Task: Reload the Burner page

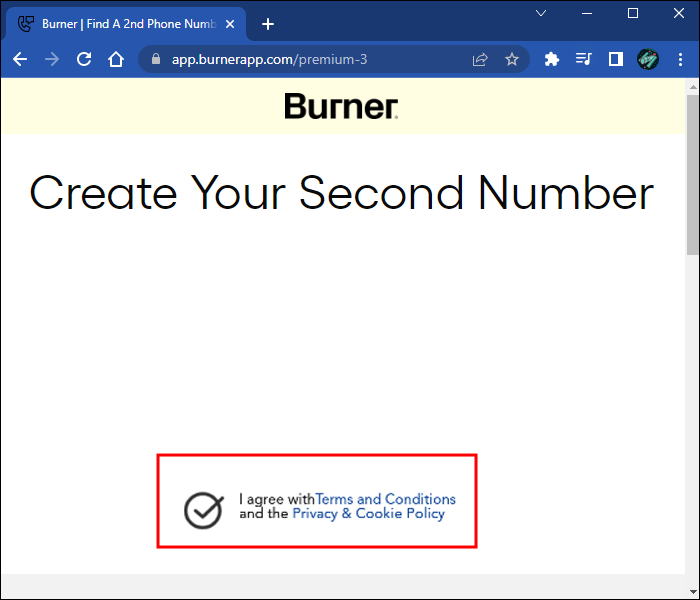Action: click(84, 59)
